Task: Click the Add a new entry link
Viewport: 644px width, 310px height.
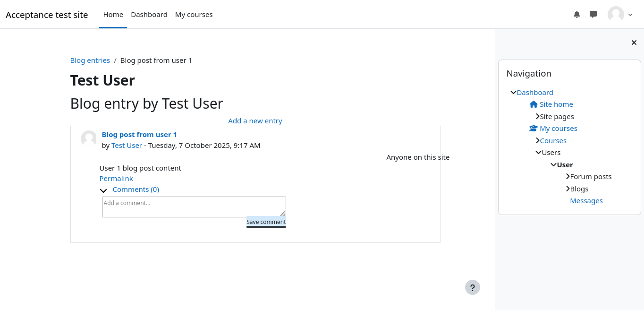Action: pos(255,121)
